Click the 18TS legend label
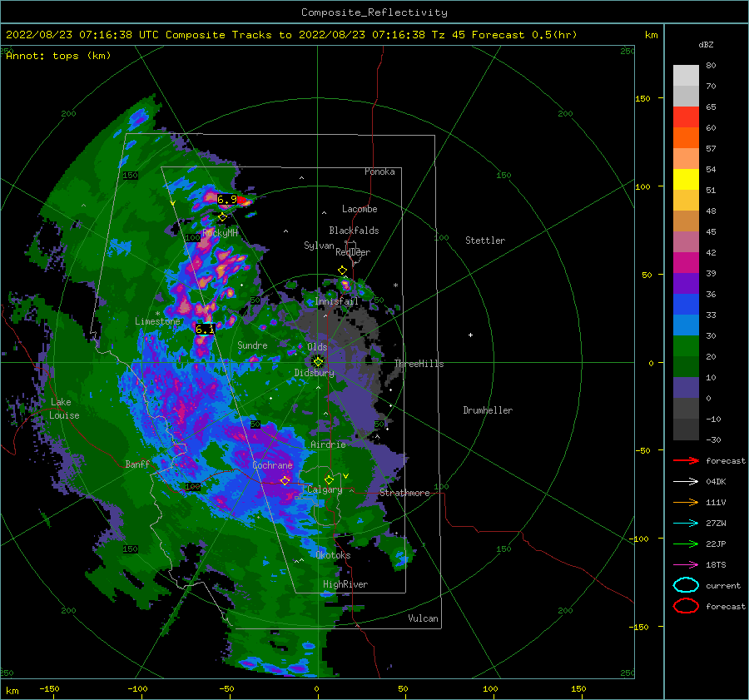 click(x=716, y=565)
